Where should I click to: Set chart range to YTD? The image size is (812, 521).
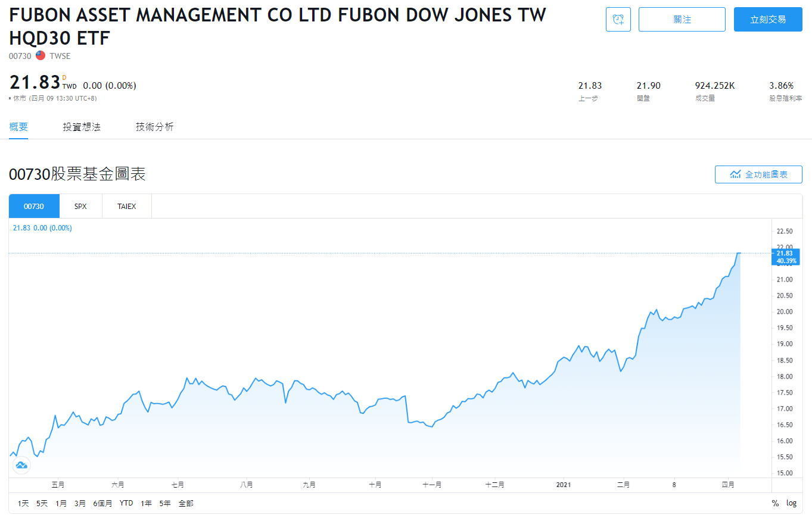pos(126,503)
